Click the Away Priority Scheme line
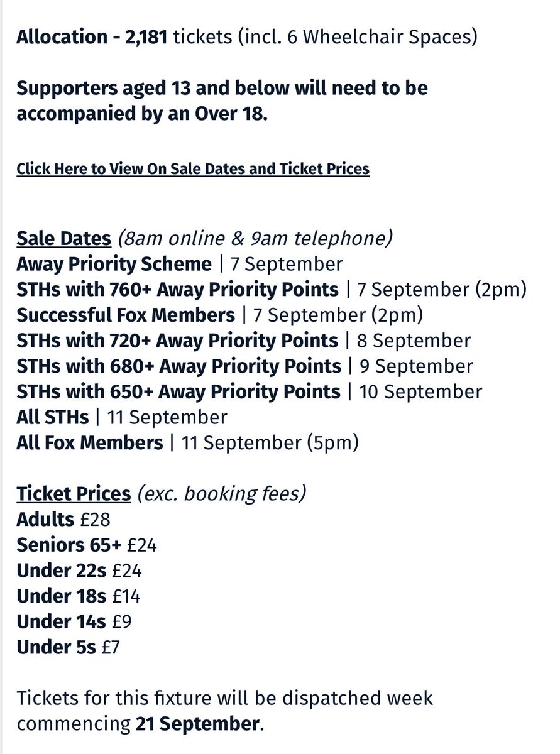The height and width of the screenshot is (754, 560). [180, 264]
